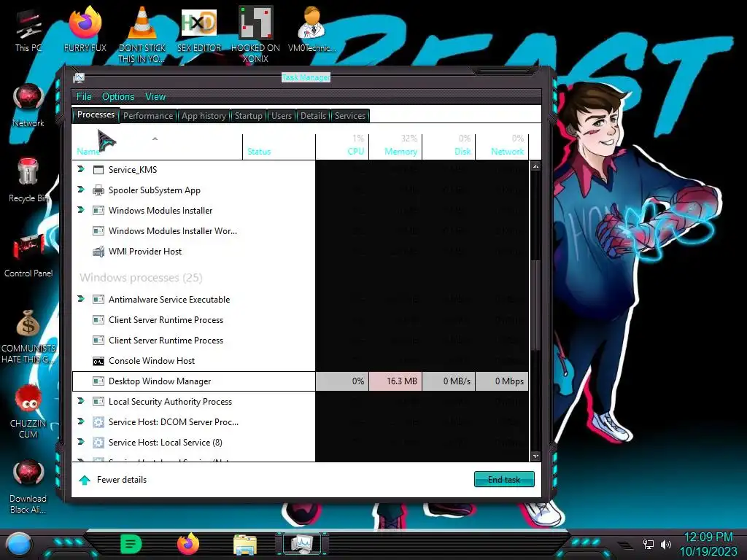Open File Explorer from the taskbar
The height and width of the screenshot is (560, 747).
(x=245, y=545)
